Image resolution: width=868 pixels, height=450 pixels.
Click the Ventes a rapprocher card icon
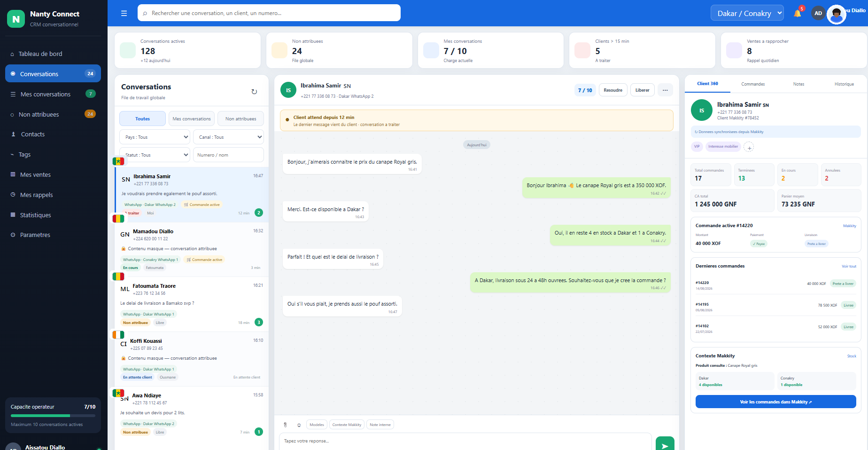click(x=734, y=50)
